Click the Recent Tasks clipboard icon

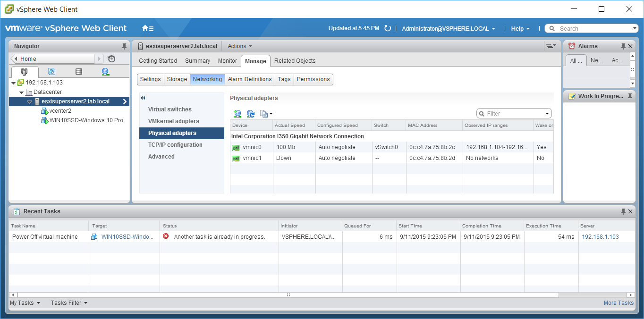point(17,211)
